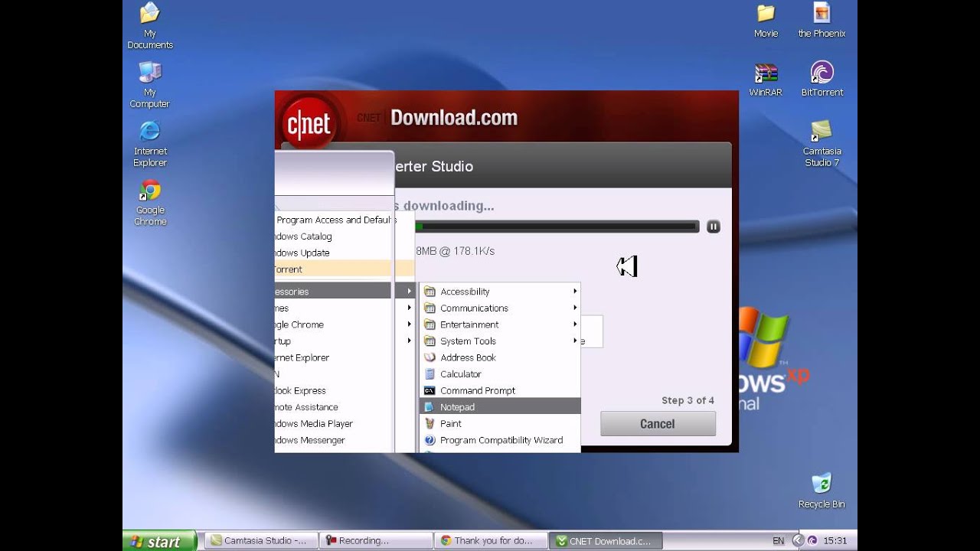The image size is (980, 551).
Task: Launch Google Chrome desktop shortcut
Action: point(150,202)
